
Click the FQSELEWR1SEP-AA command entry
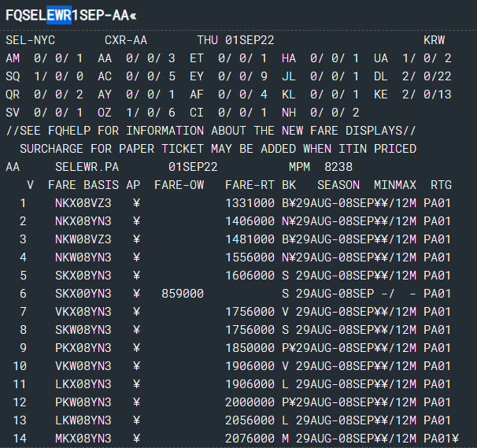[x=71, y=15]
